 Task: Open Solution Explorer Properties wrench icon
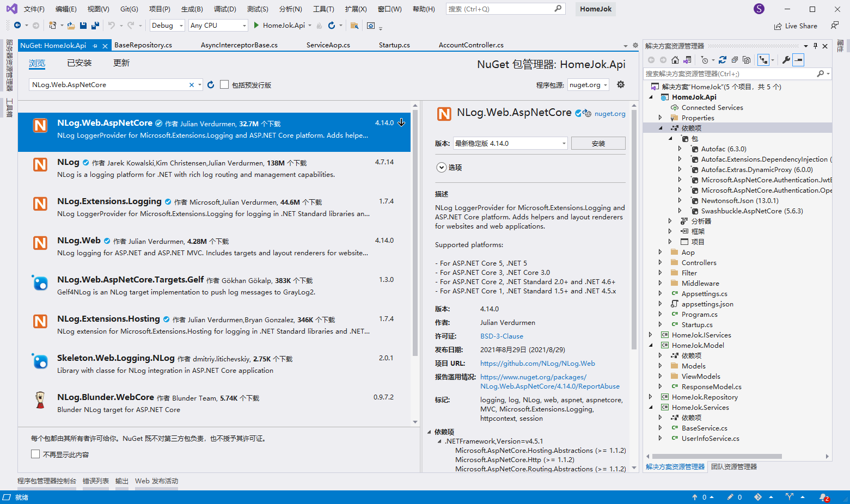(786, 60)
